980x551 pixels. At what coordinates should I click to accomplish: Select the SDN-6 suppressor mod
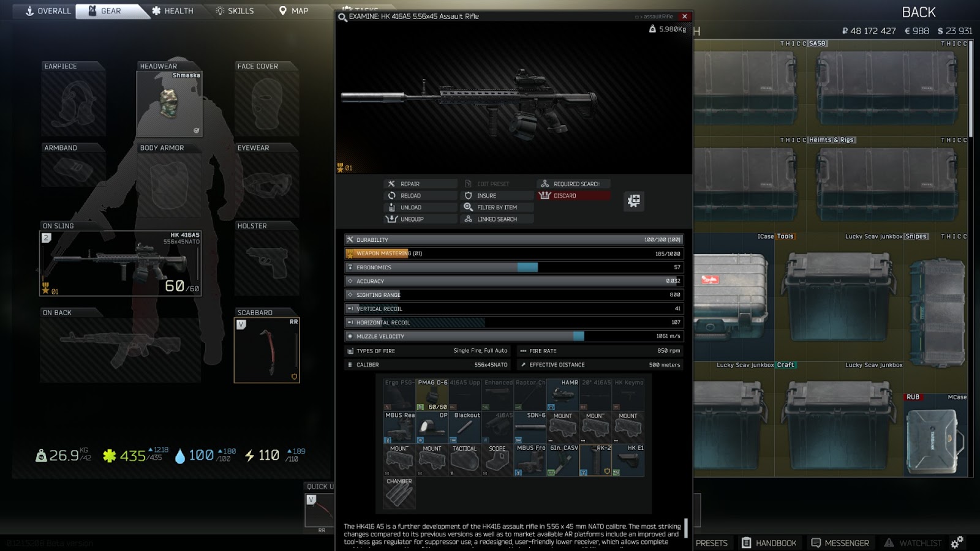530,427
